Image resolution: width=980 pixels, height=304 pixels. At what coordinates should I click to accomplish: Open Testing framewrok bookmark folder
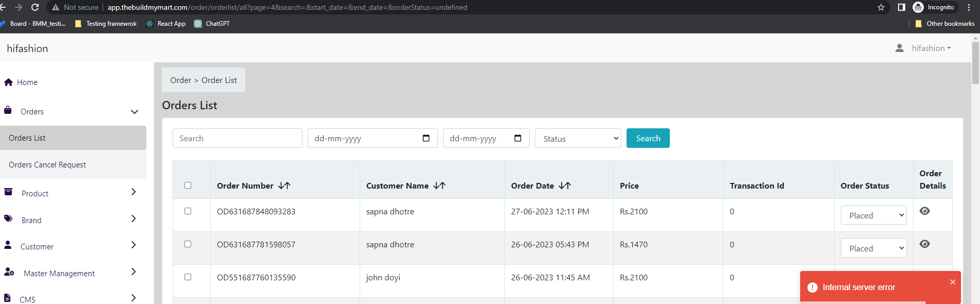(106, 24)
